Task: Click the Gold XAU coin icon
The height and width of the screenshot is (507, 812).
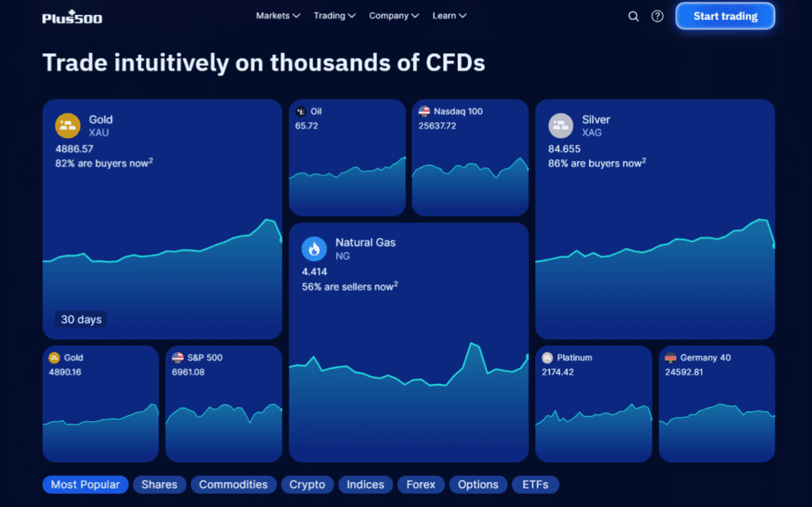Action: pyautogui.click(x=68, y=125)
